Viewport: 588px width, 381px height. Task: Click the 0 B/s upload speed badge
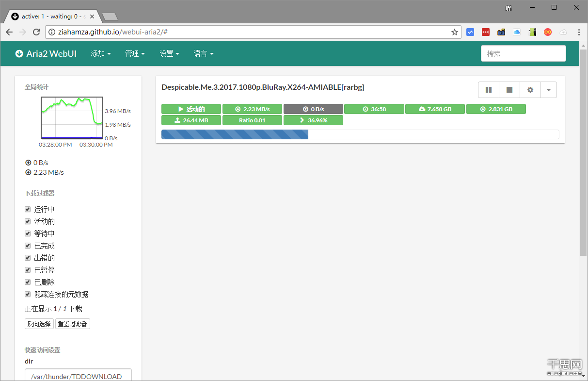(313, 109)
